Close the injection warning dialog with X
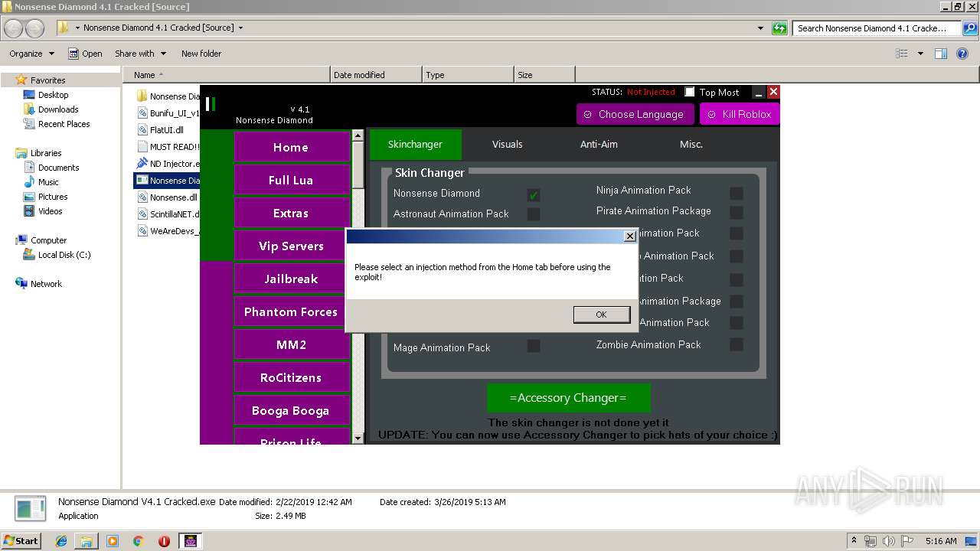Image resolution: width=980 pixels, height=551 pixels. click(629, 236)
